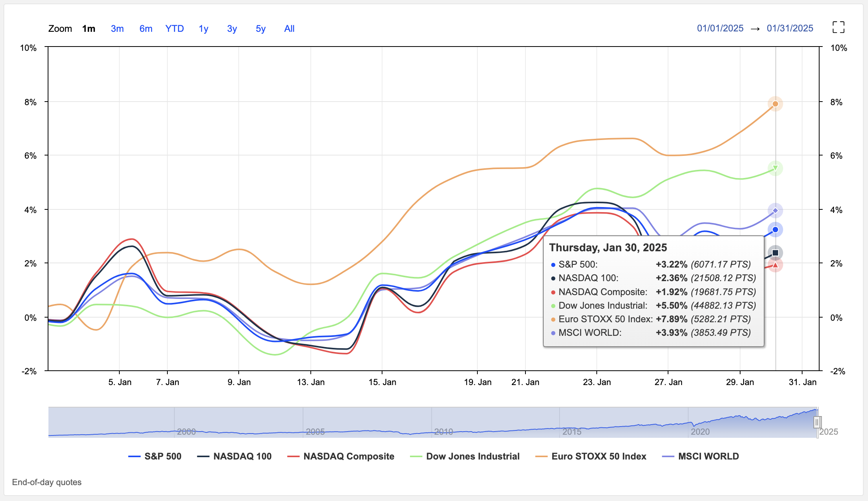This screenshot has height=501, width=868.
Task: Toggle fullscreen chart view icon
Action: pos(839,28)
